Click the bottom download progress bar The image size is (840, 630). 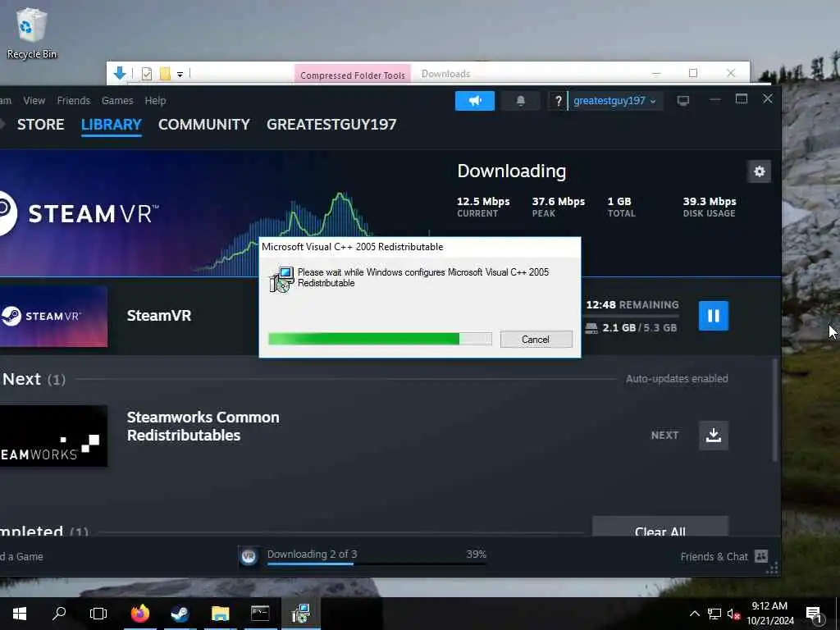[377, 564]
